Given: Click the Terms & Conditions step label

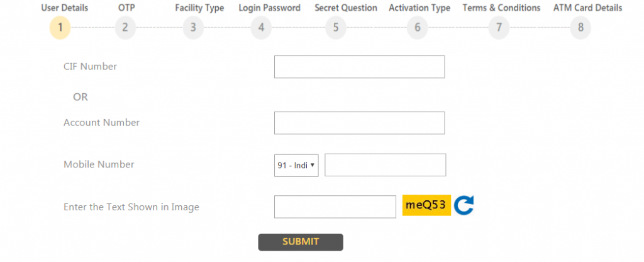Looking at the screenshot, I should tap(501, 8).
